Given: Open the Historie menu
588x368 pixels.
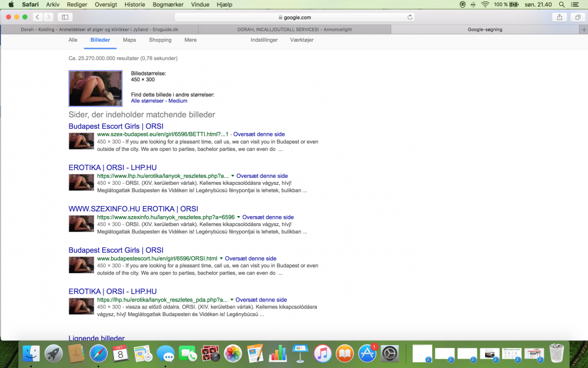Looking at the screenshot, I should 135,5.
